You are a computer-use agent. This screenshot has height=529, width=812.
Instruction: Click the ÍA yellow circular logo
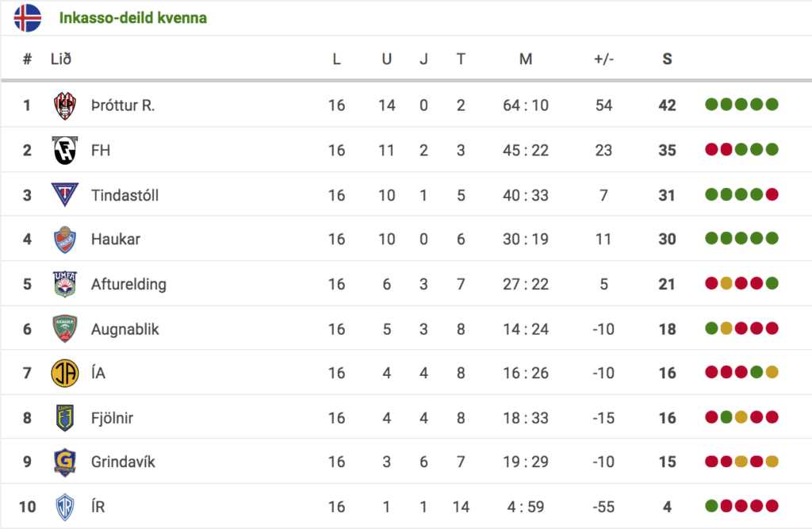[65, 373]
